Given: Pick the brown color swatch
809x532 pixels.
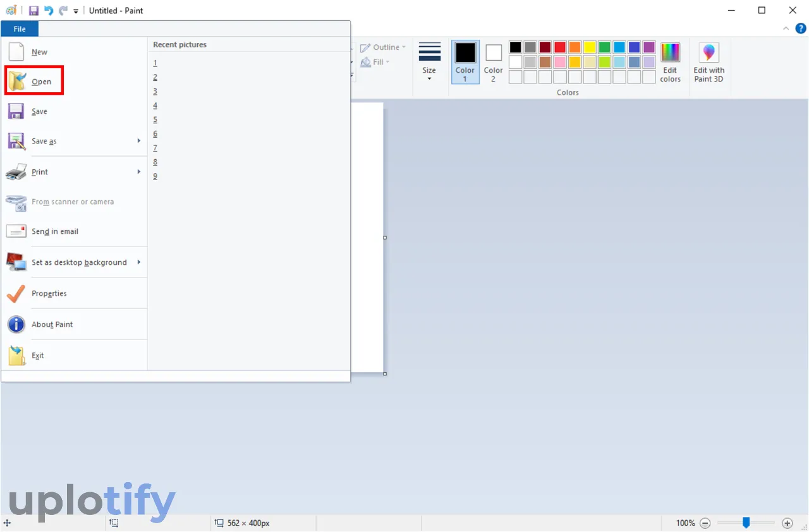Looking at the screenshot, I should pos(545,62).
